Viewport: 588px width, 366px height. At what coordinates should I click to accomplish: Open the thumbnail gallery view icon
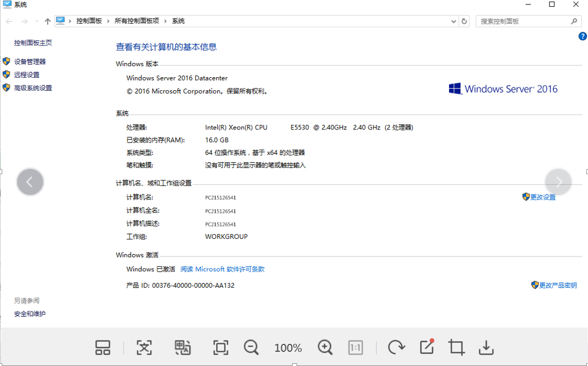[x=103, y=347]
